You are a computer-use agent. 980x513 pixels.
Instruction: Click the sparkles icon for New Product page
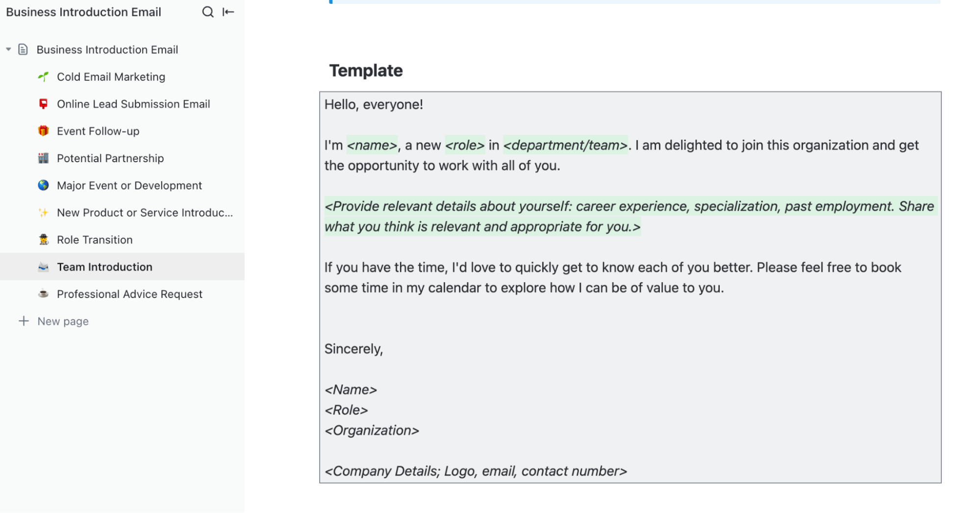pyautogui.click(x=44, y=213)
